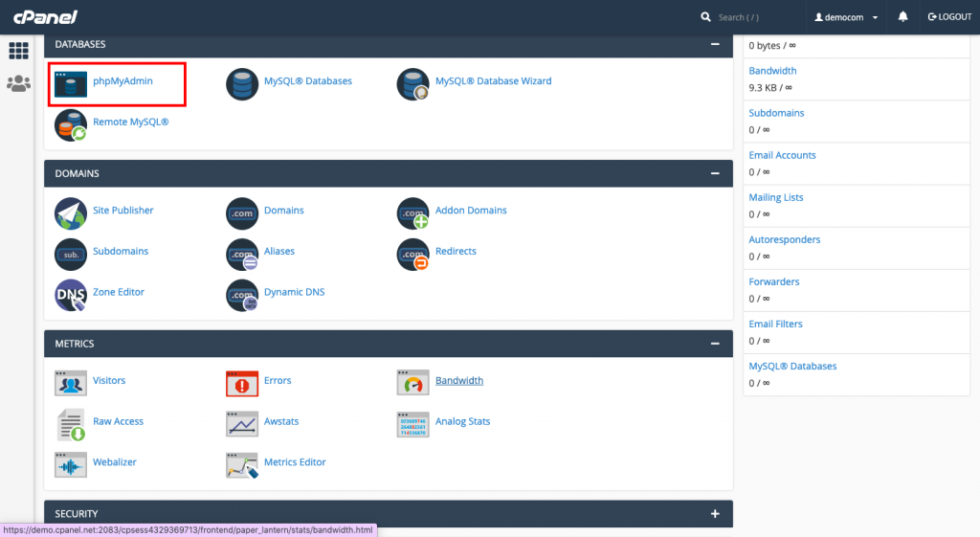Open the Addon Domains link
Viewport: 980px width, 537px height.
coord(471,210)
